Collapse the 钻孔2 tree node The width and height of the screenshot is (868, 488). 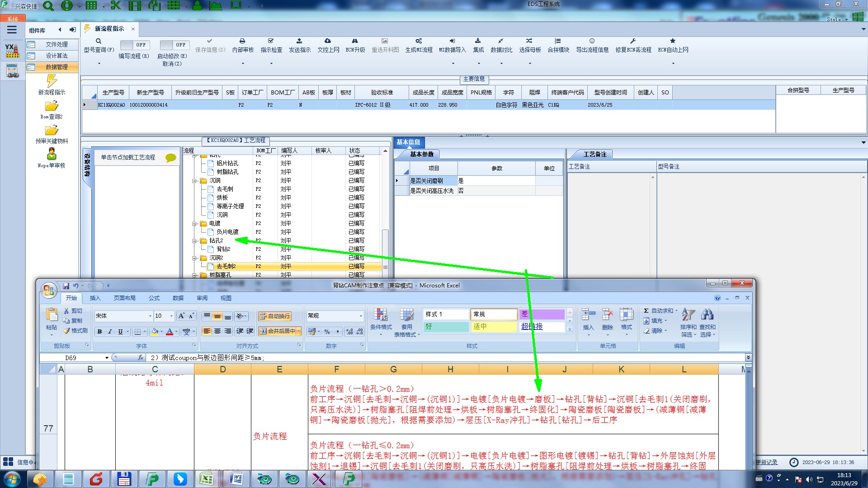[194, 241]
